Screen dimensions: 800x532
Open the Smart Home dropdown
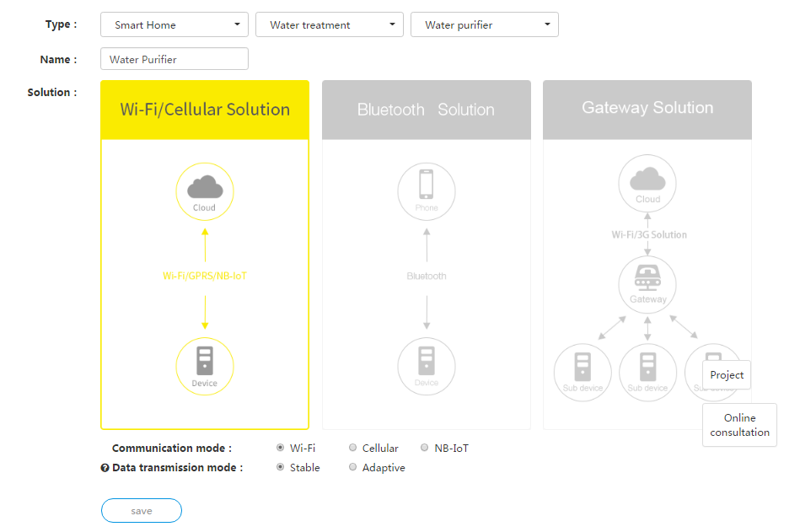[174, 24]
